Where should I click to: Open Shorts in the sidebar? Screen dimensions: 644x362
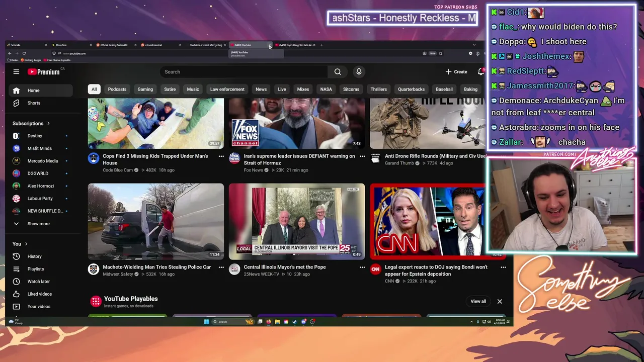pos(41,103)
